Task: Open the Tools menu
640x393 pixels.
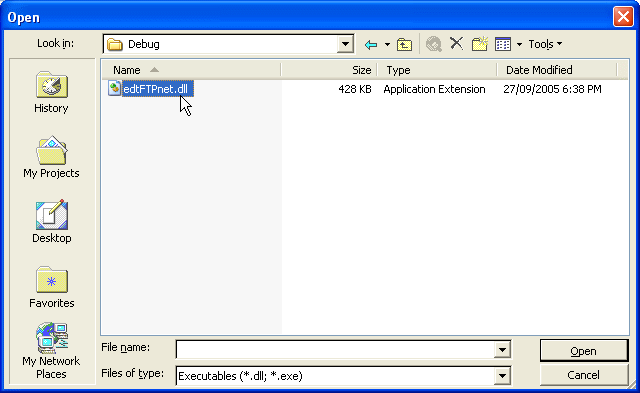Action: pos(545,44)
